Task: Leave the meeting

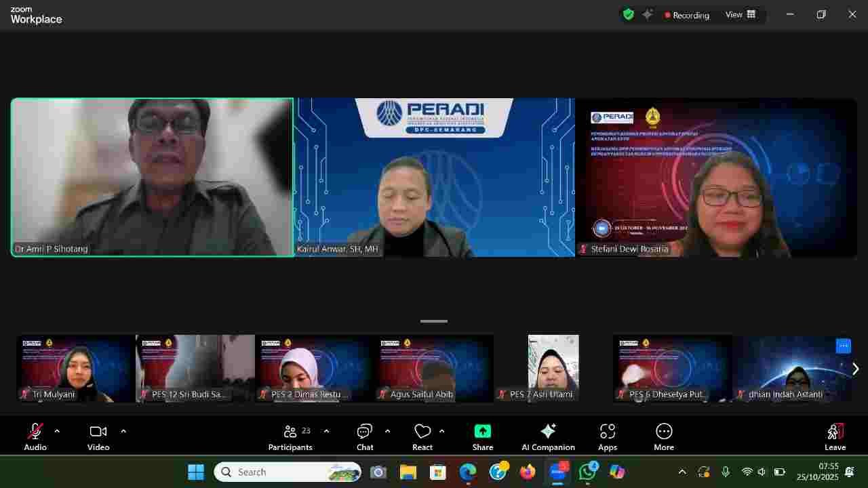Action: tap(835, 436)
